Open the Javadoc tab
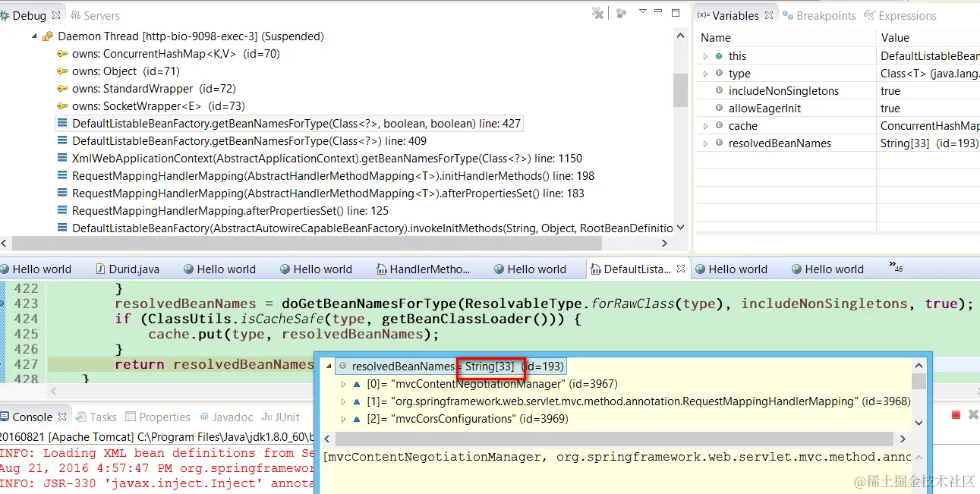Screen dimensions: 980x494 tap(226, 417)
